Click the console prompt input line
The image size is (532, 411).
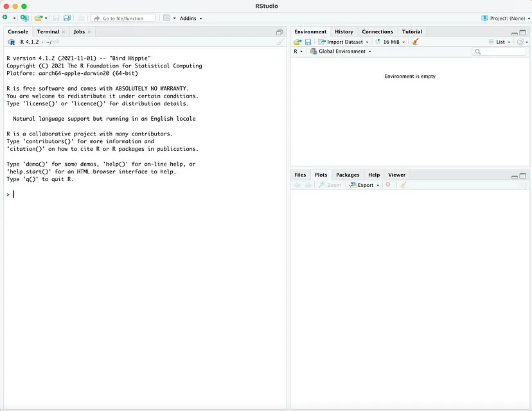146,195
